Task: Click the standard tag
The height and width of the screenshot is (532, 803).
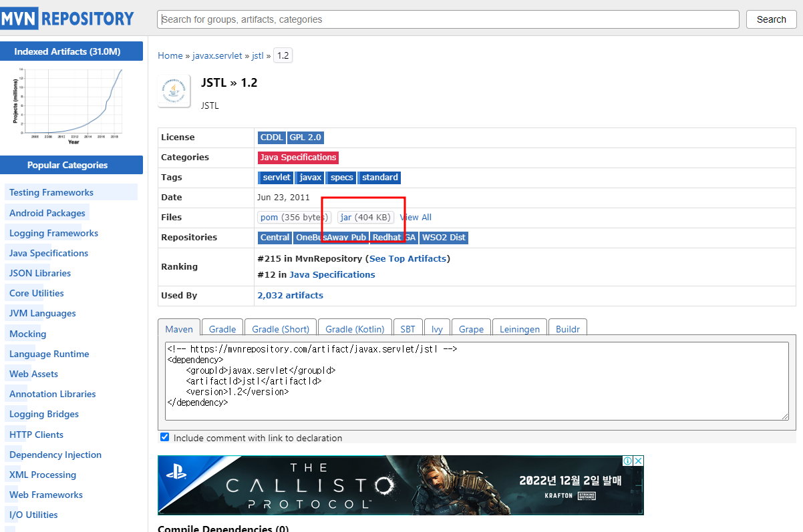Action: coord(379,178)
